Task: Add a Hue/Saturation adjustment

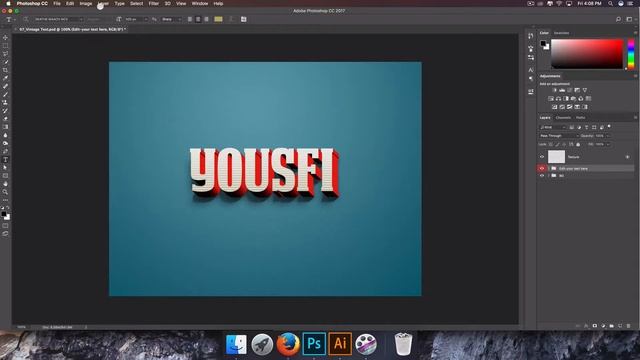Action: (x=551, y=99)
